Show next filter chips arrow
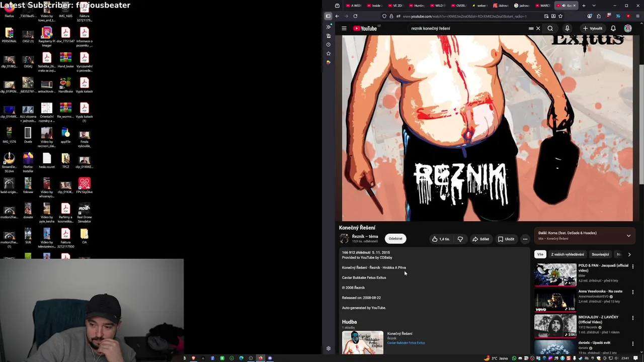644x362 pixels. coord(629,254)
